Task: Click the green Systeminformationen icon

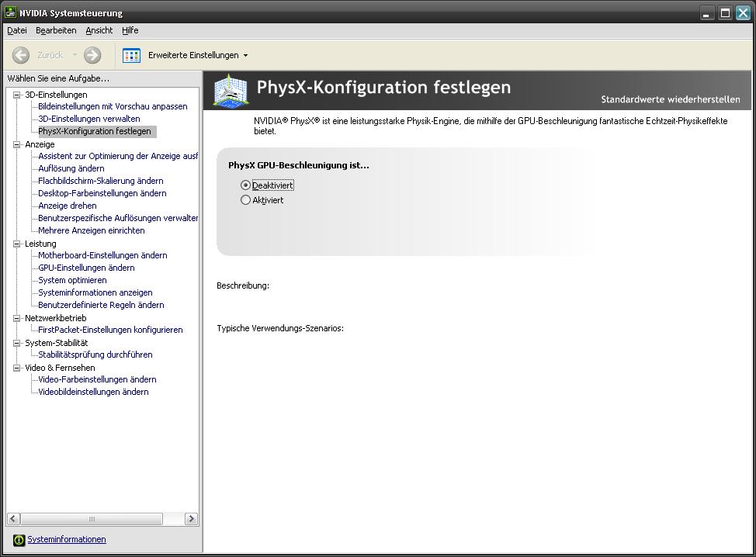Action: (19, 540)
